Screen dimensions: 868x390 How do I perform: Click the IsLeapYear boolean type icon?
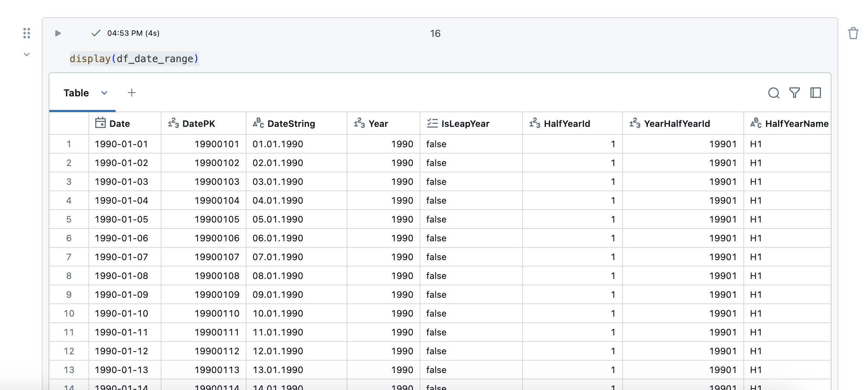(432, 123)
